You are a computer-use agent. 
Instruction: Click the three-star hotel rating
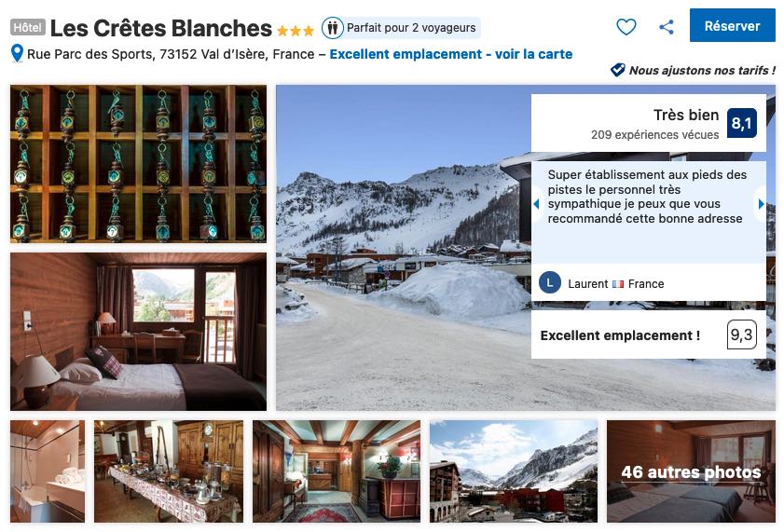295,31
